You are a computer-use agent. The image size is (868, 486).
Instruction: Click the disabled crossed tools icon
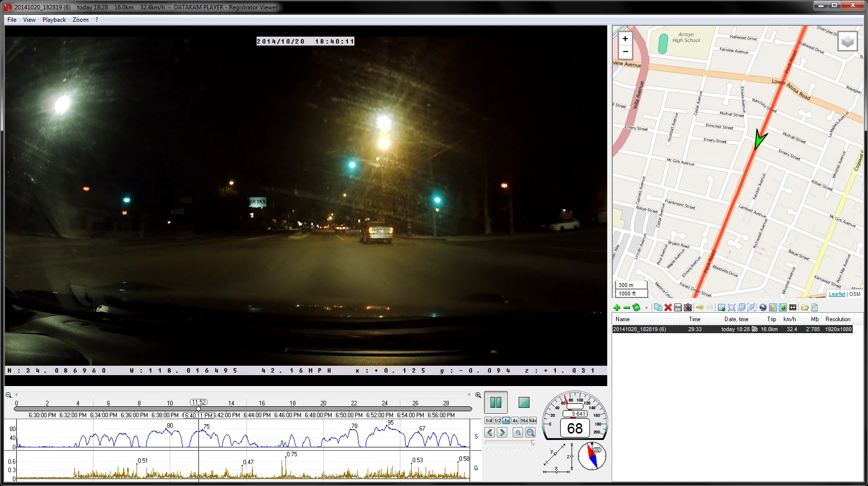(x=710, y=307)
